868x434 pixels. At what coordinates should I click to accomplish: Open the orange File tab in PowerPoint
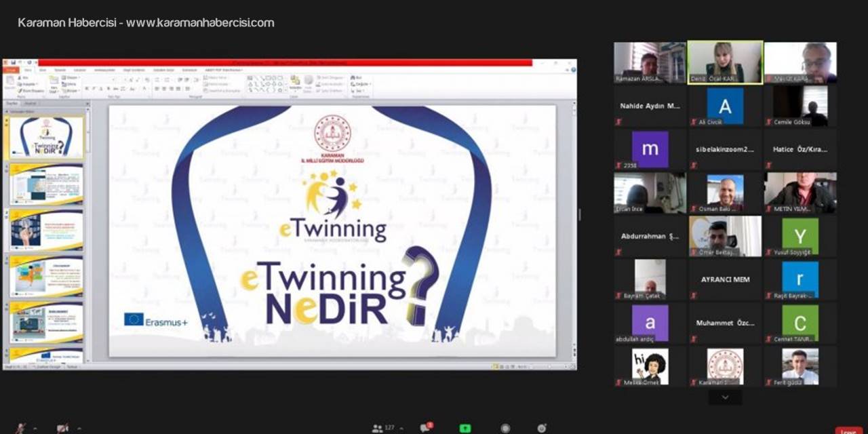tap(11, 70)
